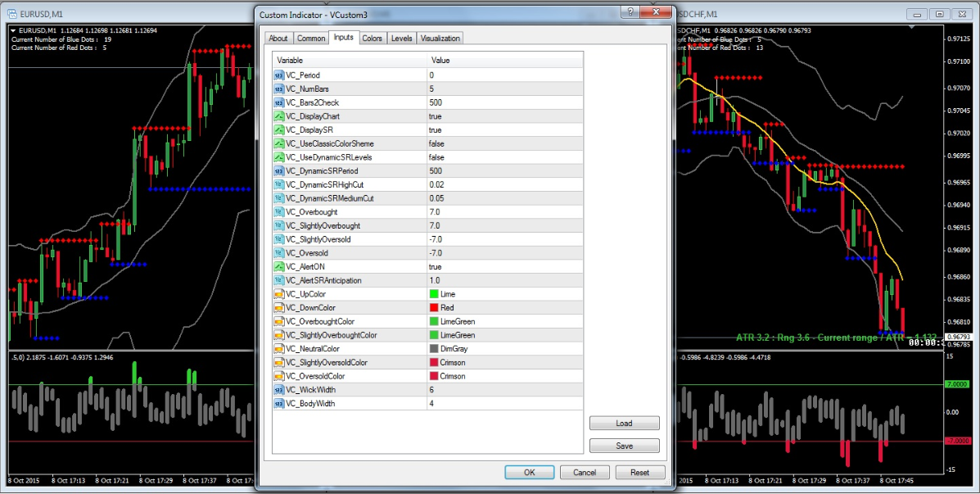
Task: Click the VC_AlertON true value
Action: 436,266
